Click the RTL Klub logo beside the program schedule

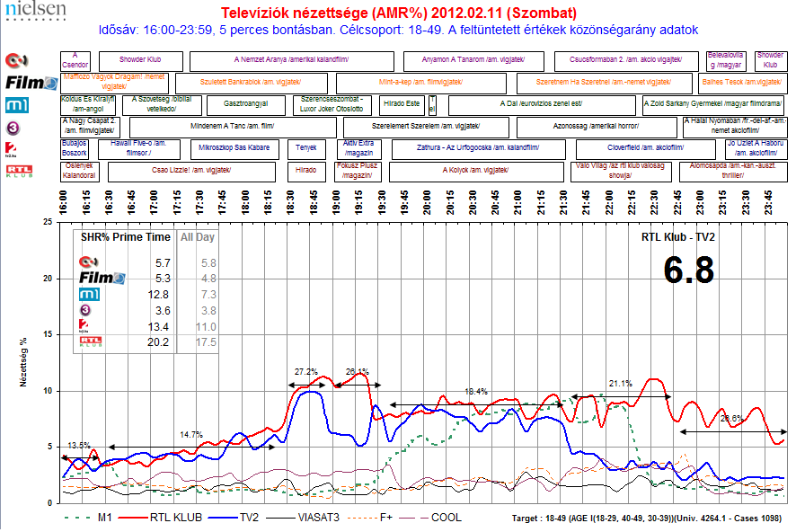coord(19,172)
